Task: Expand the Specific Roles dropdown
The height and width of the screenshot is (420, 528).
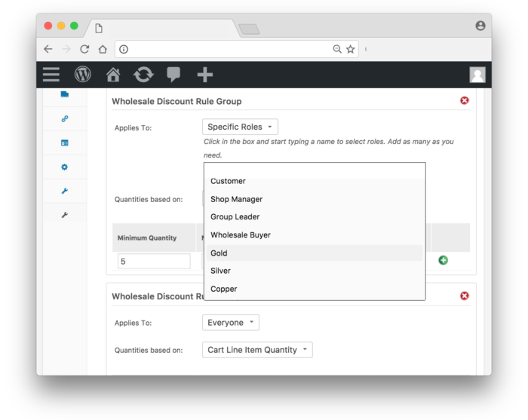Action: 240,127
